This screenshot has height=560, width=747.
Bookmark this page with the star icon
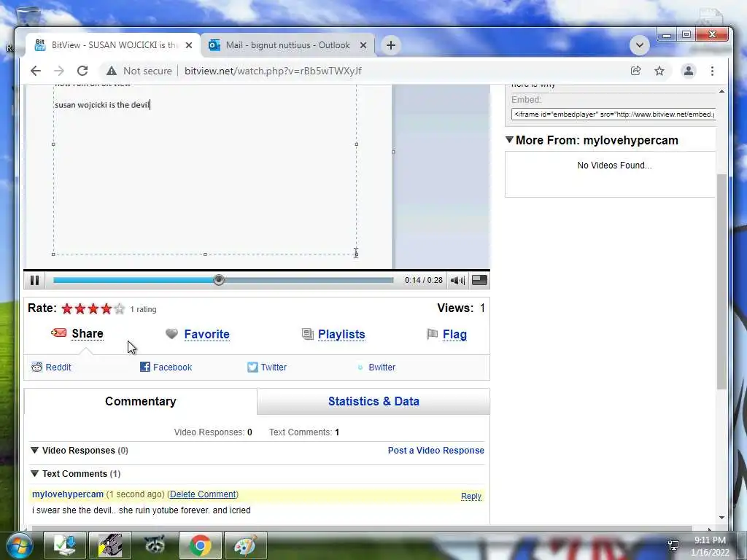659,71
